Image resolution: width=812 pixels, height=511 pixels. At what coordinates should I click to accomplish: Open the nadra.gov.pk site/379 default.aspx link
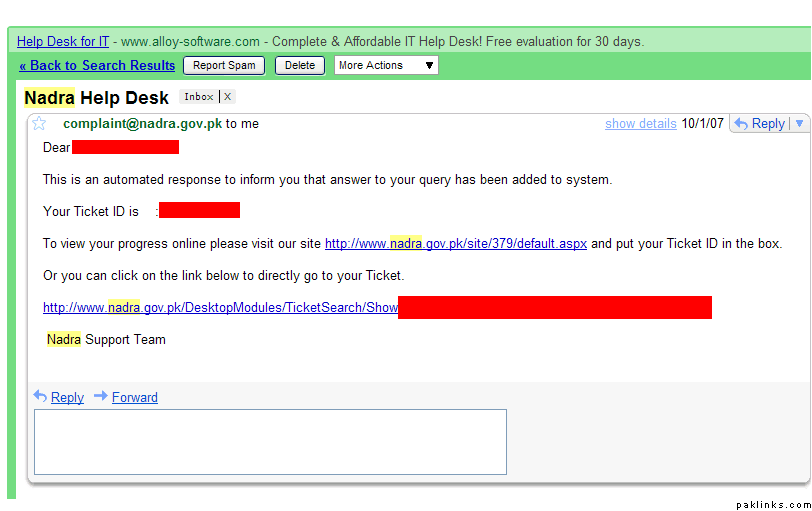(x=455, y=244)
